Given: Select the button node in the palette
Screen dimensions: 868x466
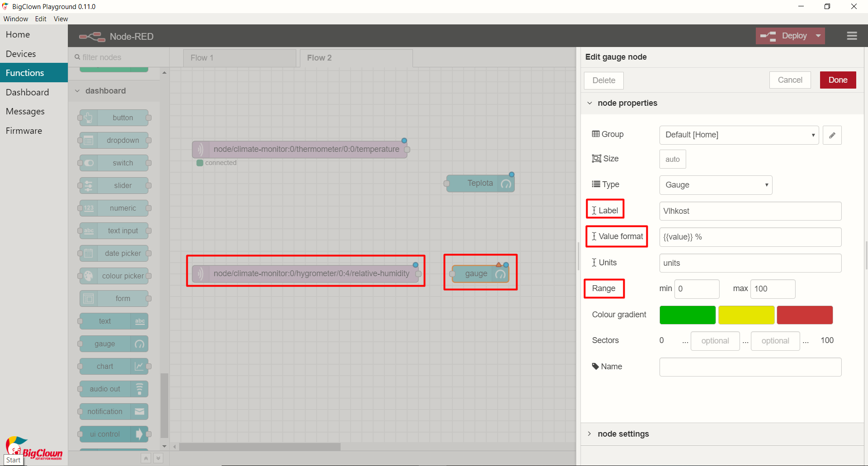Looking at the screenshot, I should (x=114, y=118).
